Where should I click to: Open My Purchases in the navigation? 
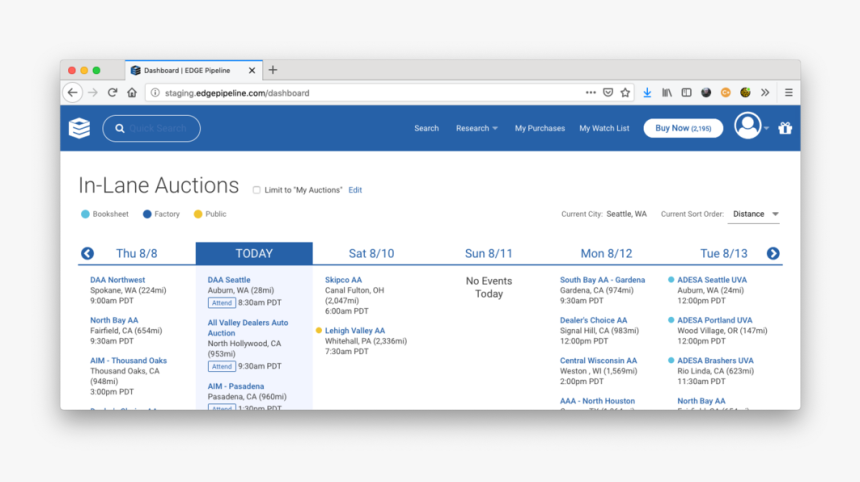tap(540, 128)
